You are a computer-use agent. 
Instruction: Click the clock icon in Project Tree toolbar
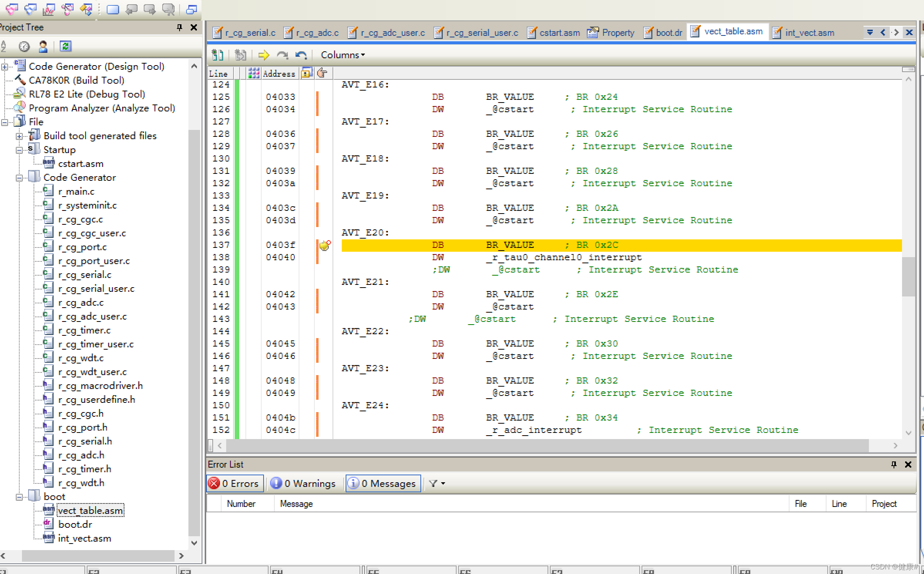[24, 47]
